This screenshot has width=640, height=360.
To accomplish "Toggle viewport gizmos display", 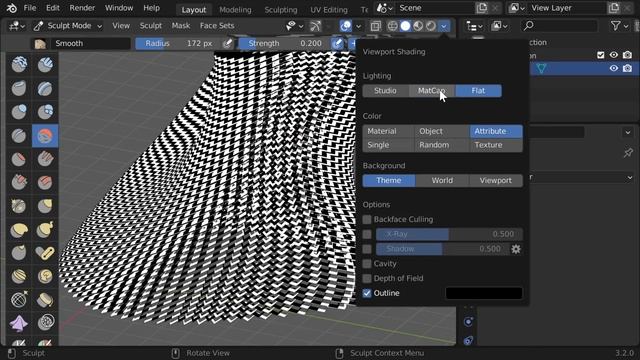I will [315, 26].
